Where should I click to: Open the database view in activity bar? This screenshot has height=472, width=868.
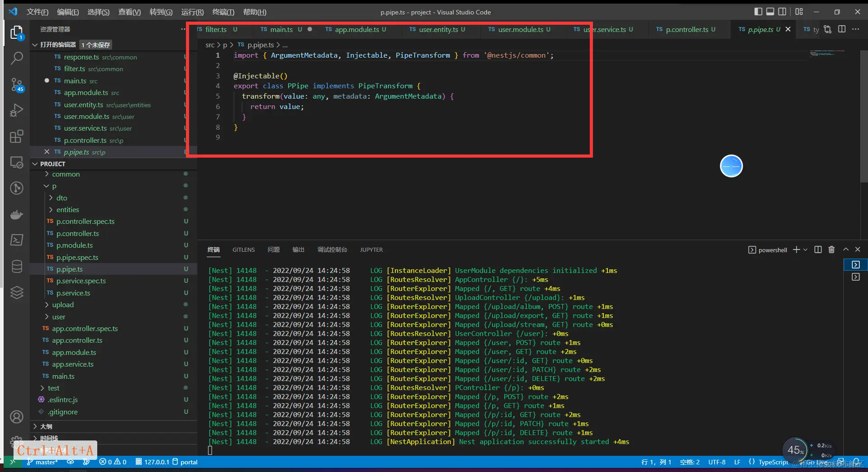(17, 267)
